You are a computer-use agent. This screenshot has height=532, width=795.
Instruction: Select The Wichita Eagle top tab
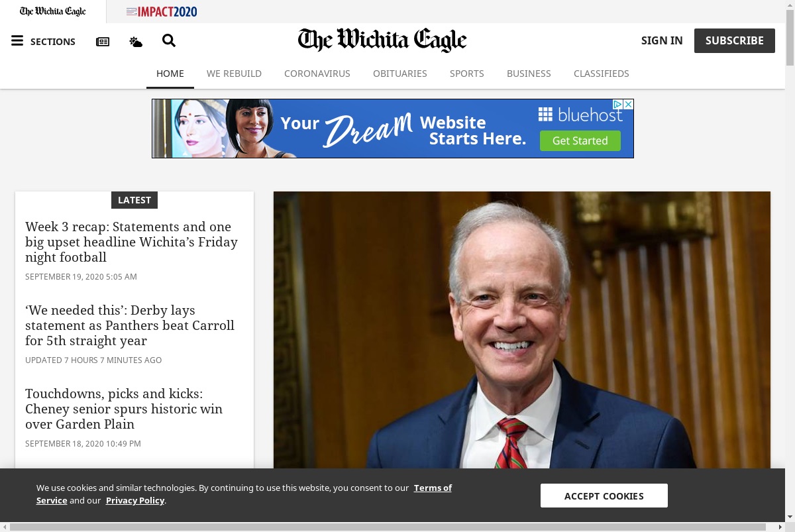click(53, 11)
